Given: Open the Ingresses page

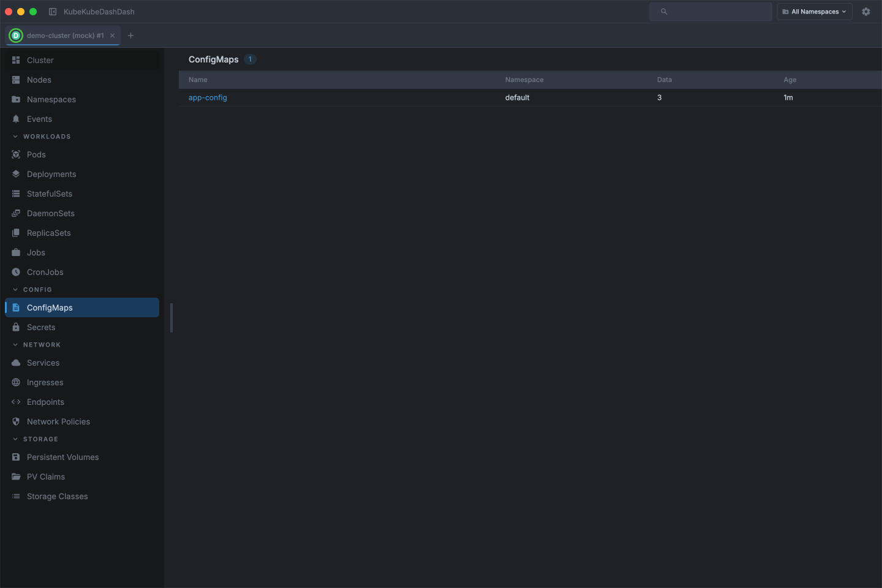Looking at the screenshot, I should tap(82, 382).
